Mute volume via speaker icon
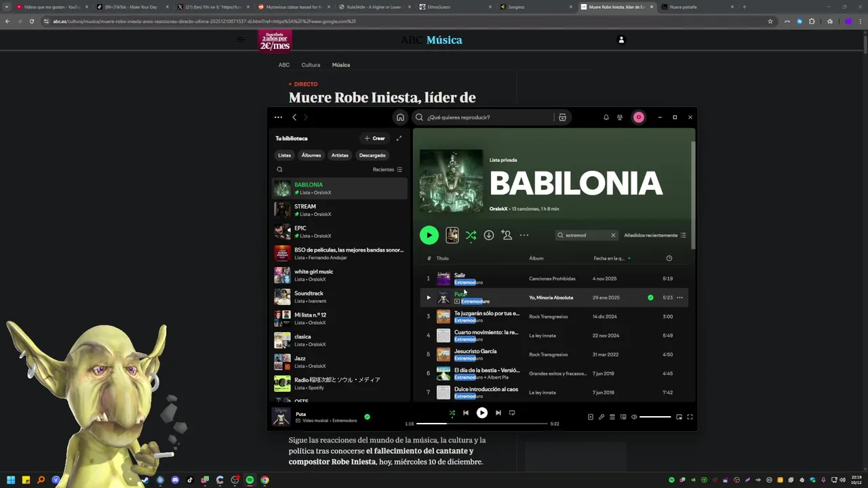Screen dimensions: 868x488 pos(634,417)
